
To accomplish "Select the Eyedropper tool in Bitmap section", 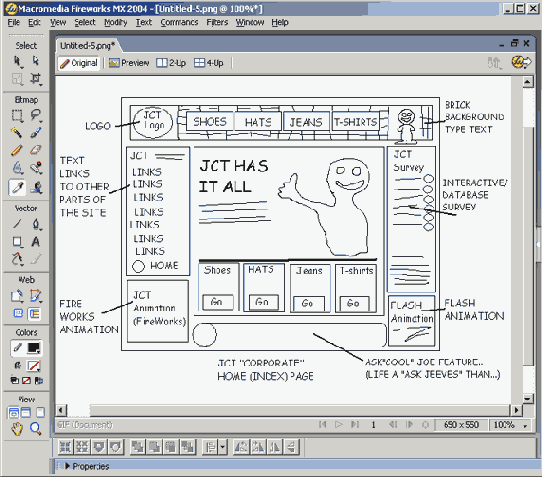I will tap(17, 188).
